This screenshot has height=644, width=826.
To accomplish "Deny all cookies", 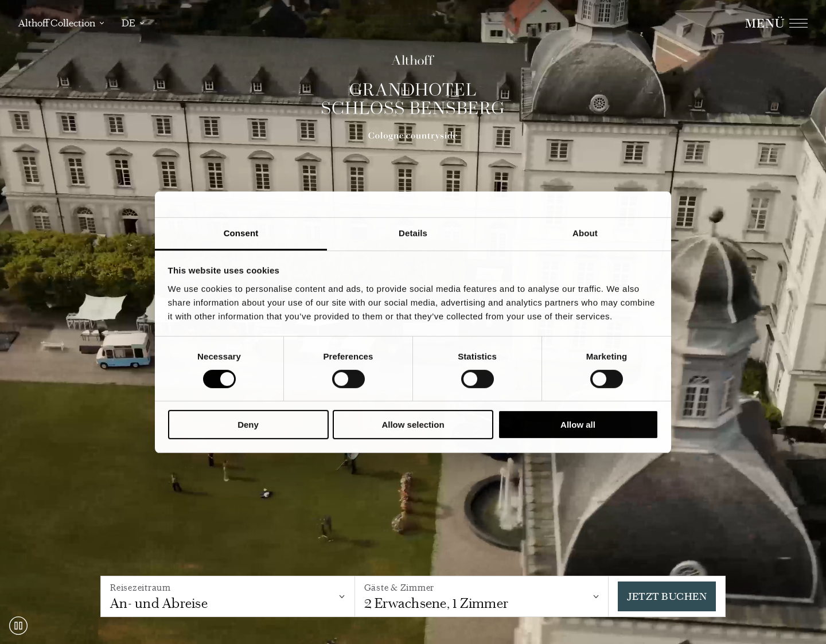I will [x=248, y=424].
